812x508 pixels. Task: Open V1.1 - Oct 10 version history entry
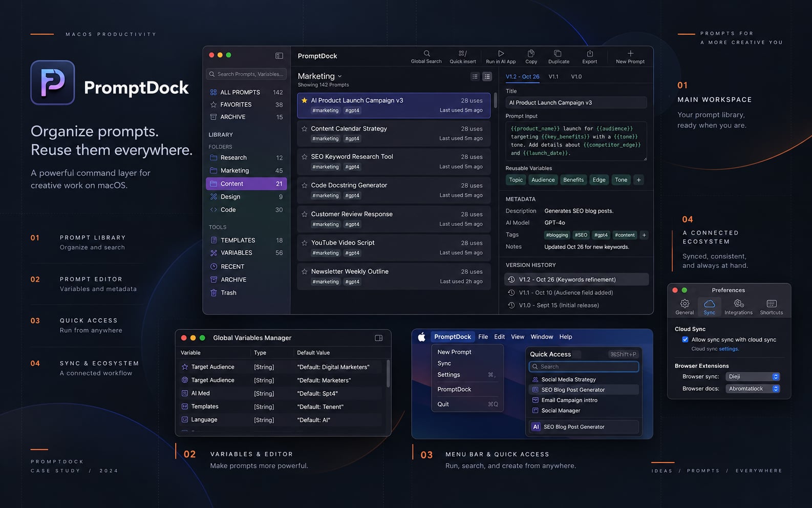576,292
